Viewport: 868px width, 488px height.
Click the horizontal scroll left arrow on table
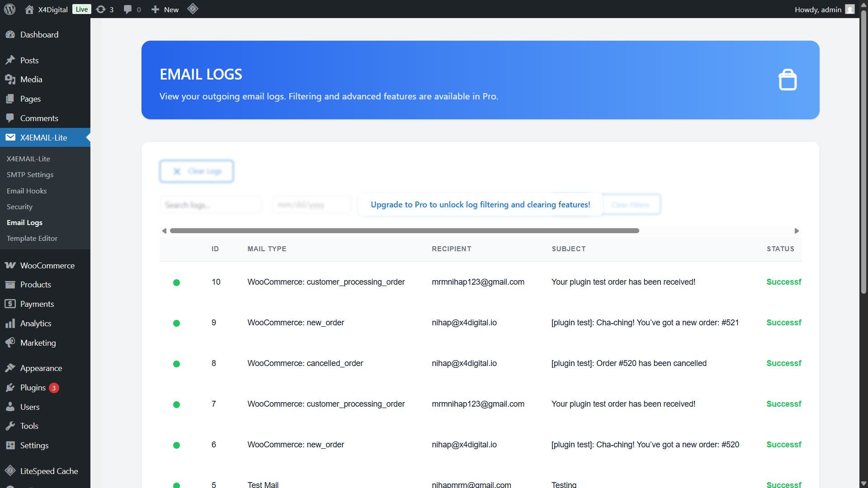pos(164,231)
